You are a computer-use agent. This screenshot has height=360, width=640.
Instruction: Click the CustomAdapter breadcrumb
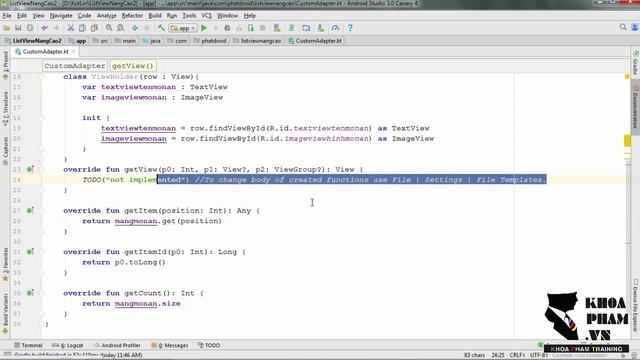75,66
